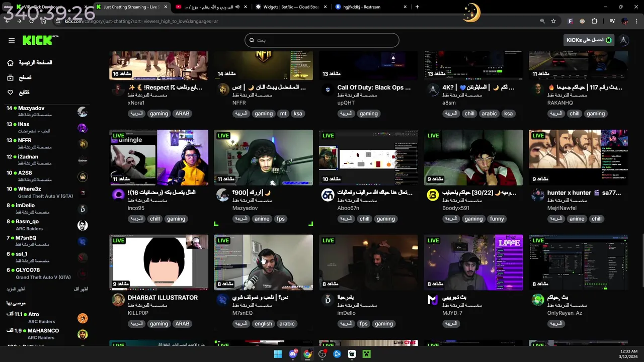Click the ARAB tag under the KILLP0P stream

(182, 324)
